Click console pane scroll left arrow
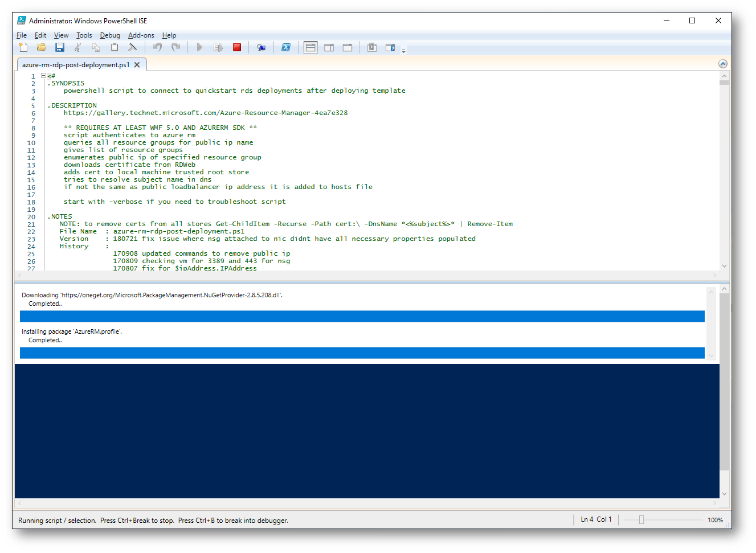 click(x=20, y=503)
